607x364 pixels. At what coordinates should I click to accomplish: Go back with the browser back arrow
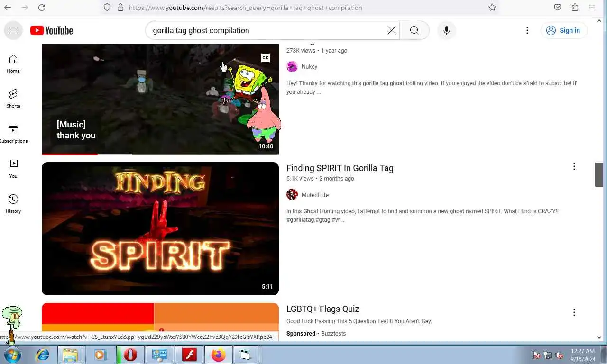8,8
